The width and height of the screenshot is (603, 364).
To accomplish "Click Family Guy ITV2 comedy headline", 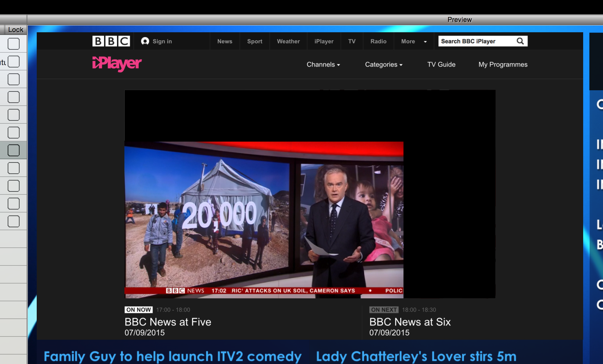I will click(x=173, y=356).
